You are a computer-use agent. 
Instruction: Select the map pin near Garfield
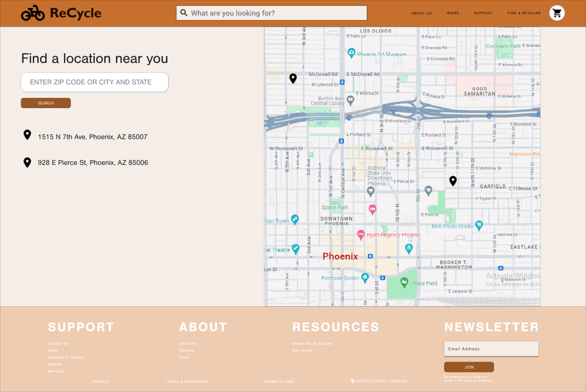click(x=453, y=181)
